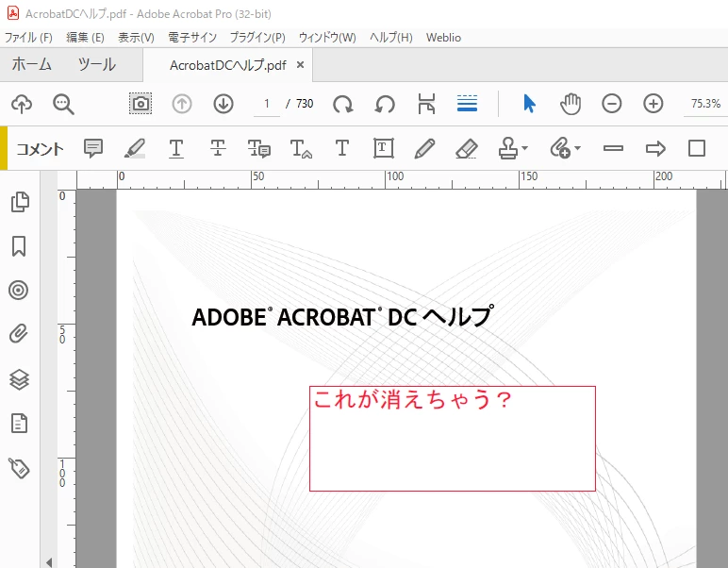This screenshot has height=568, width=728.
Task: Zoom in with plus button
Action: point(654,104)
